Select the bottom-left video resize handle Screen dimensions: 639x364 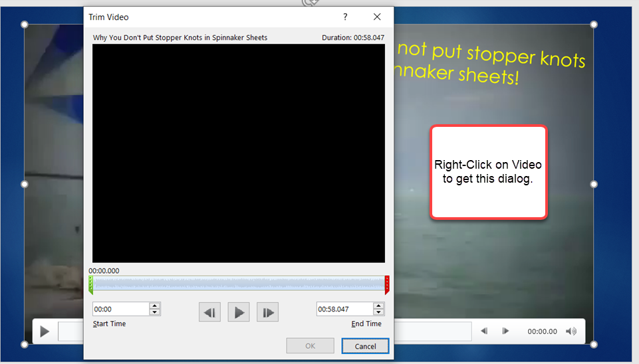(x=25, y=345)
